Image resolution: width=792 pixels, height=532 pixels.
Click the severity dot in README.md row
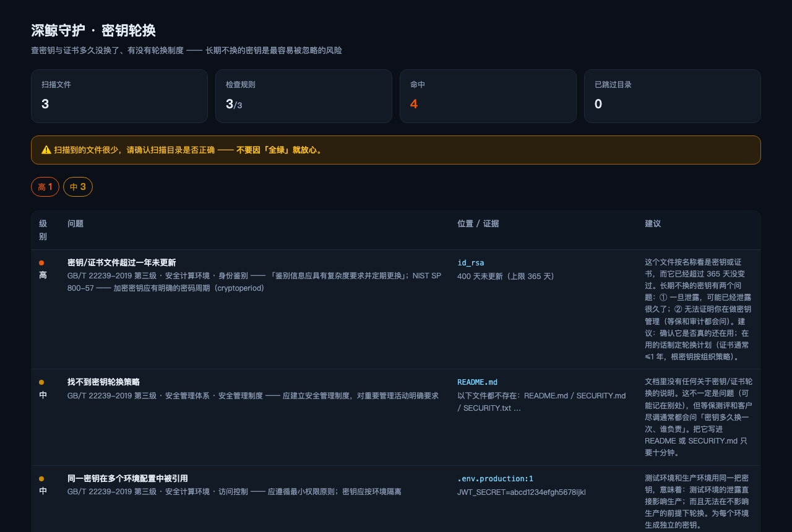click(41, 382)
